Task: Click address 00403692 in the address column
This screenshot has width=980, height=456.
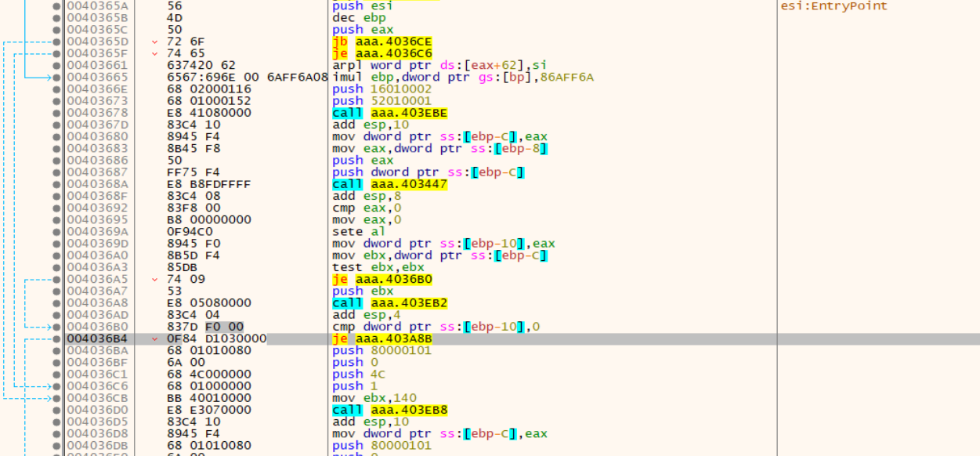Action: pyautogui.click(x=96, y=208)
